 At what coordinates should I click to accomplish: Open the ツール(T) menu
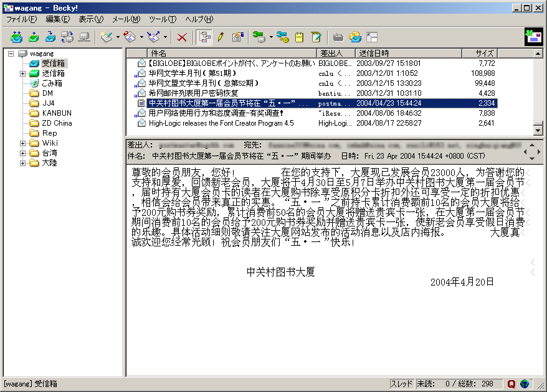coord(162,19)
